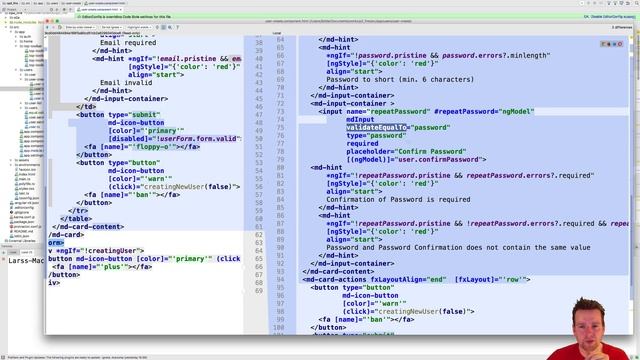This screenshot has height=360, width=640.
Task: Click Search Everywhere magnifier at top right
Action: (x=636, y=3)
